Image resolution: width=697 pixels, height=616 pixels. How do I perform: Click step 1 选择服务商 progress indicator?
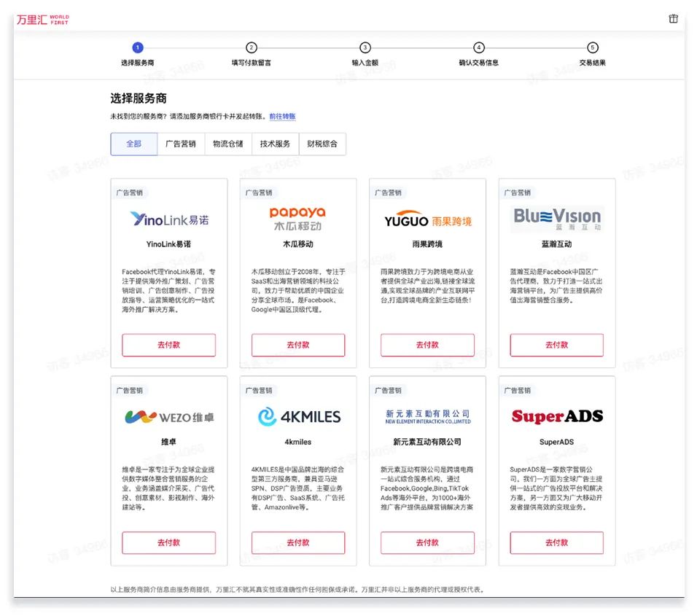138,47
